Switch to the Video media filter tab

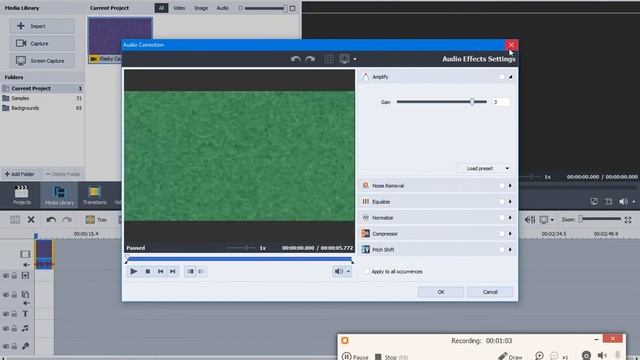(x=179, y=8)
